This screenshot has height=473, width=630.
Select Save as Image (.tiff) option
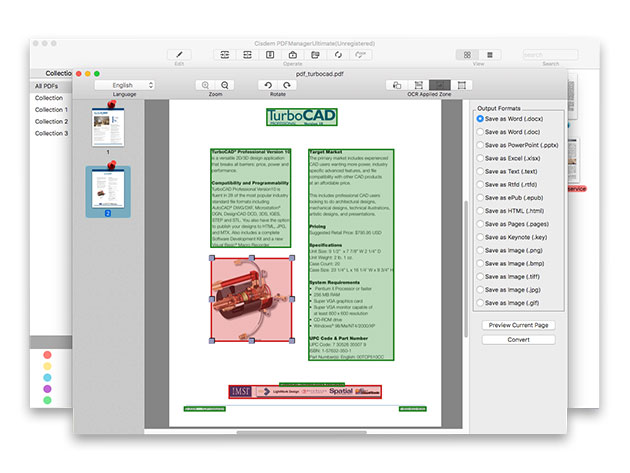(x=508, y=276)
